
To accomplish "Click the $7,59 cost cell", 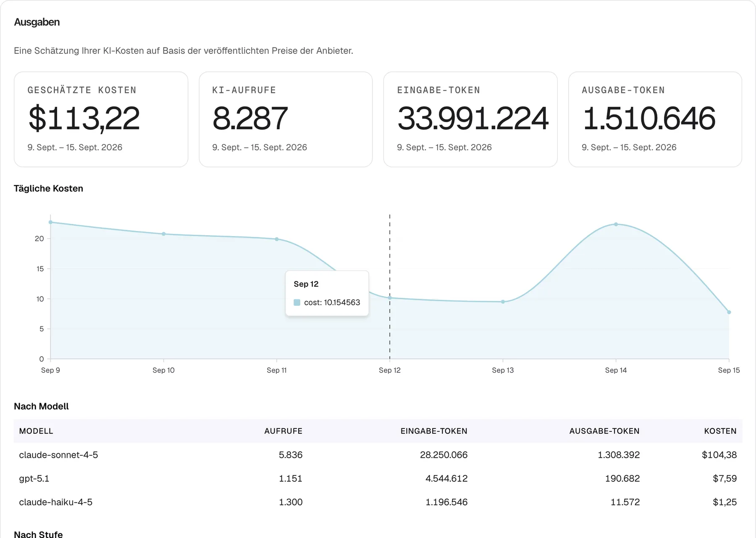I will pos(724,478).
